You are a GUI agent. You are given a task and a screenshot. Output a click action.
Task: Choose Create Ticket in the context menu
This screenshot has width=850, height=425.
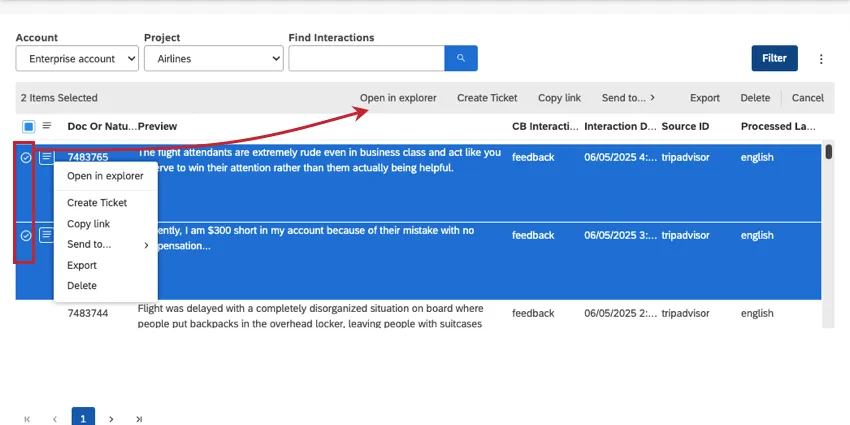pyautogui.click(x=97, y=203)
